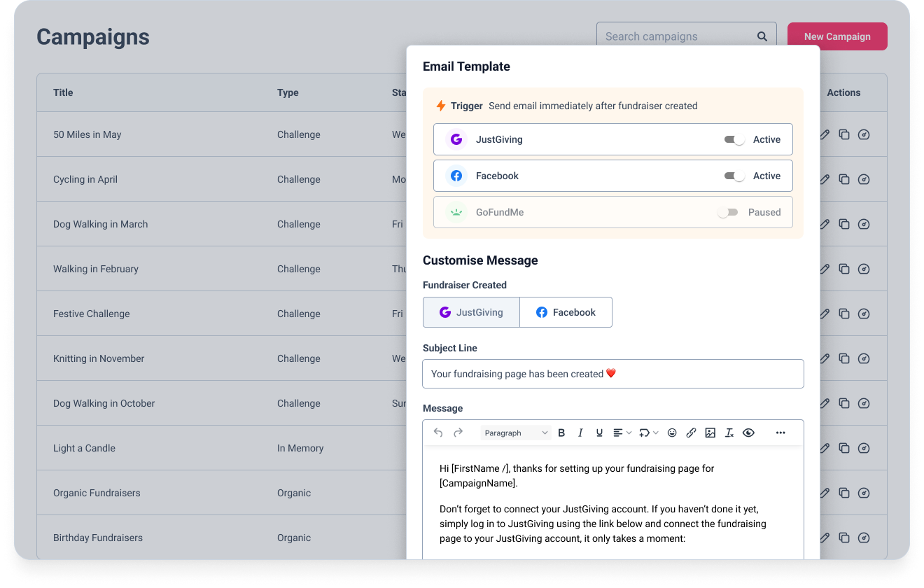This screenshot has height=588, width=924.
Task: Open the emoji picker in editor toolbar
Action: tap(672, 433)
